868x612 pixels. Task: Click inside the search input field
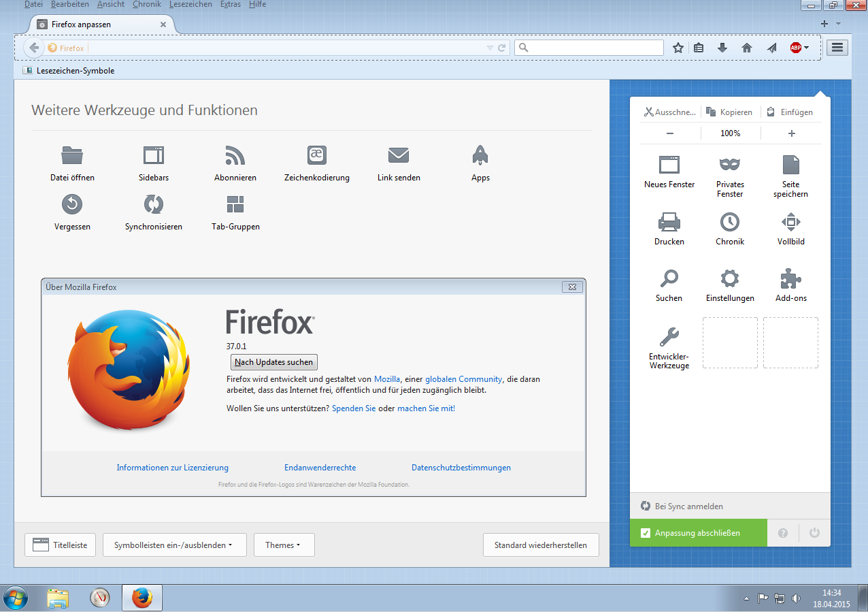pos(590,48)
